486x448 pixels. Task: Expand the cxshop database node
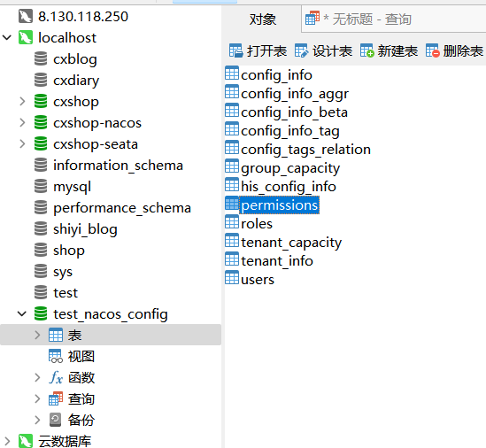(x=22, y=102)
